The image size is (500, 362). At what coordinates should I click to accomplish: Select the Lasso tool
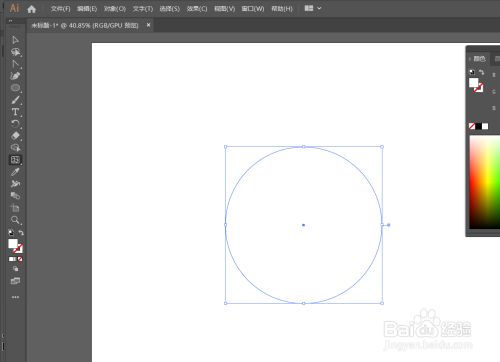(15, 52)
